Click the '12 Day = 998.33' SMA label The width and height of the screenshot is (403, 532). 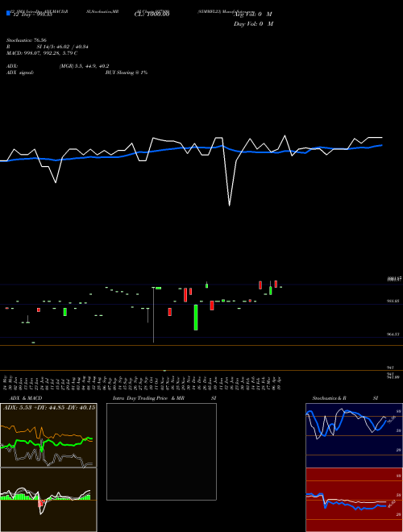32,15
